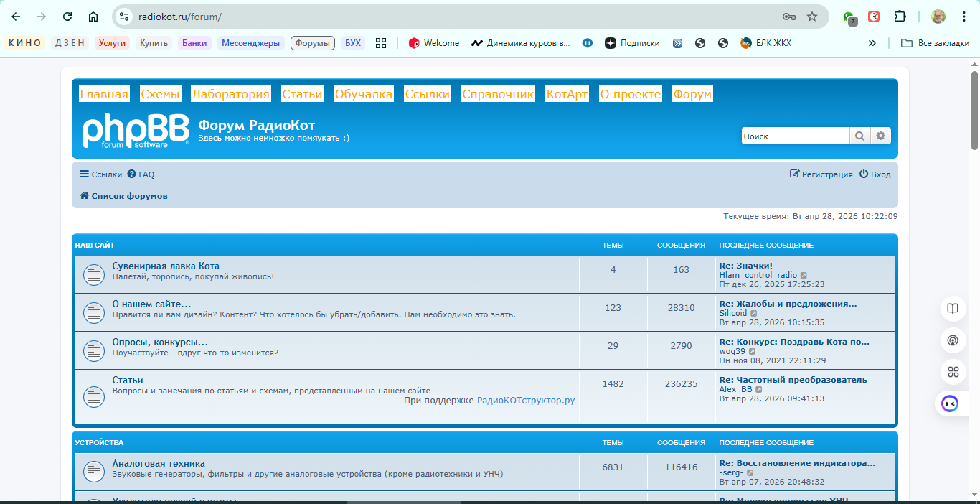Screen dimensions: 980x504
Task: View the latest post icon beside Alex_BB
Action: point(759,389)
